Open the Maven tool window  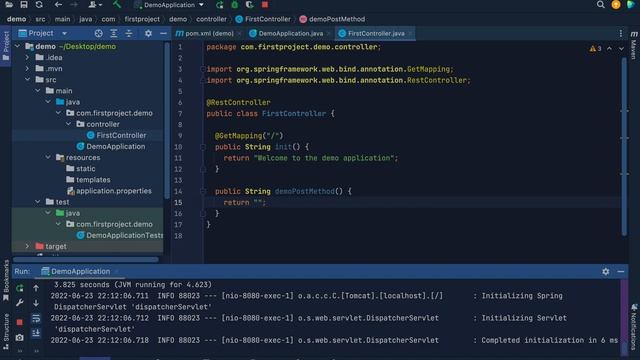click(634, 44)
